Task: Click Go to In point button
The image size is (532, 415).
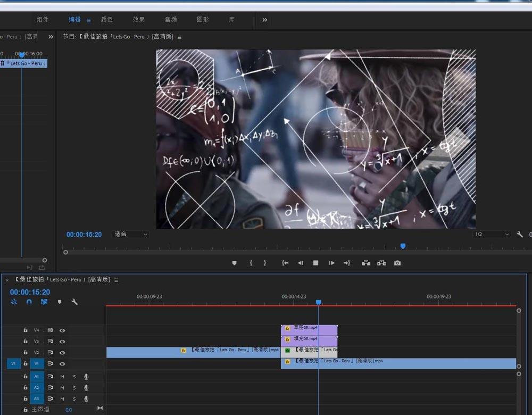Action: click(285, 263)
